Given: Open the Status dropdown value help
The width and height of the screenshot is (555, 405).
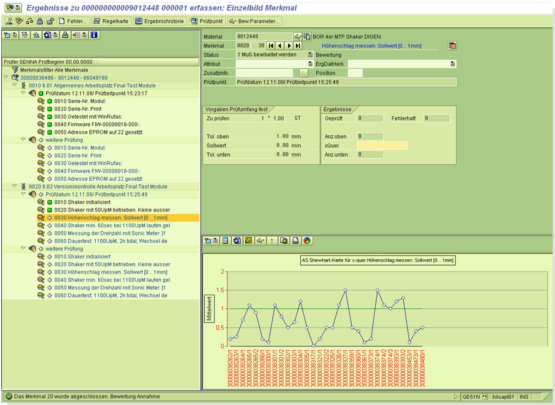Looking at the screenshot, I should [310, 55].
